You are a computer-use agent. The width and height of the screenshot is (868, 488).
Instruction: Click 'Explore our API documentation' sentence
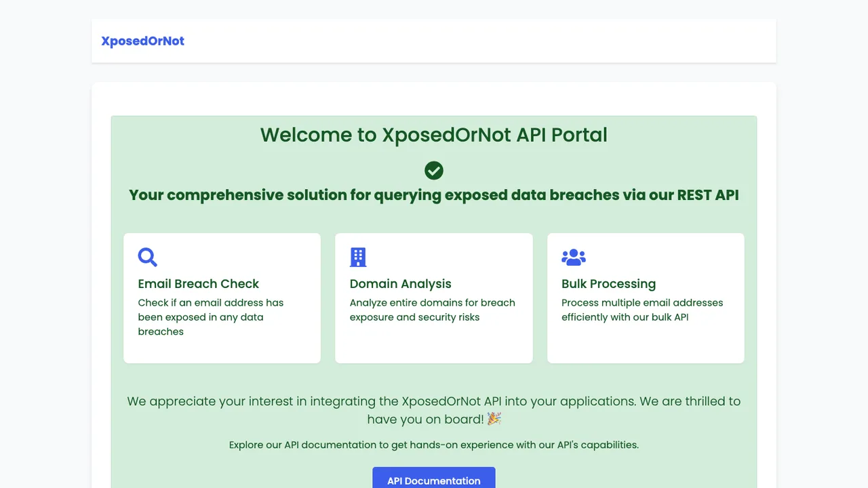click(x=434, y=445)
